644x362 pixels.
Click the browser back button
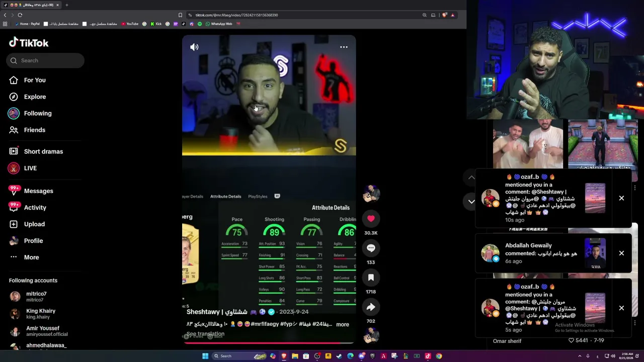click(6, 15)
